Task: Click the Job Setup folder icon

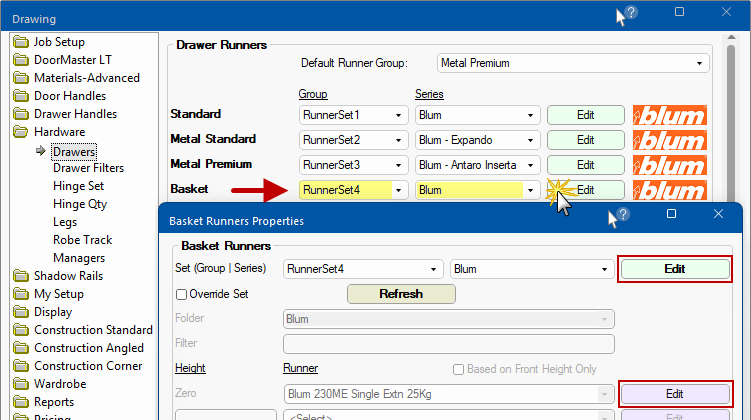Action: (22, 42)
